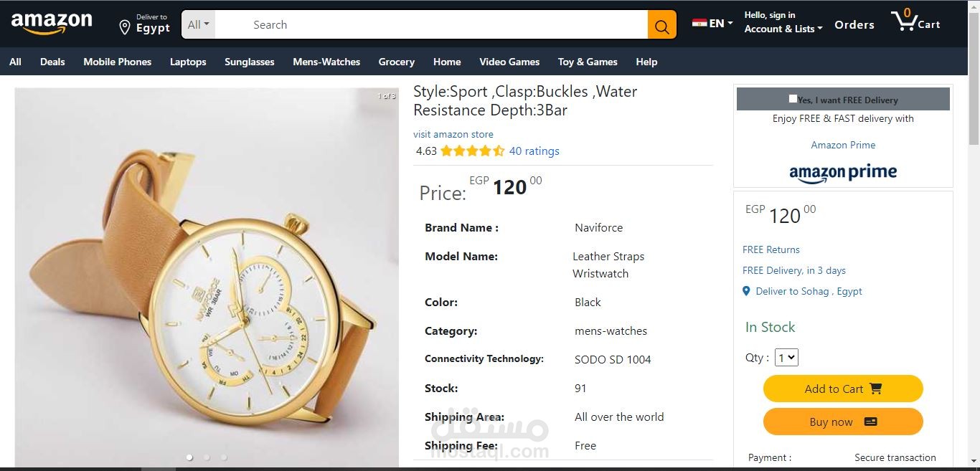The width and height of the screenshot is (980, 471).
Task: Click the Add to Cart button
Action: click(843, 389)
